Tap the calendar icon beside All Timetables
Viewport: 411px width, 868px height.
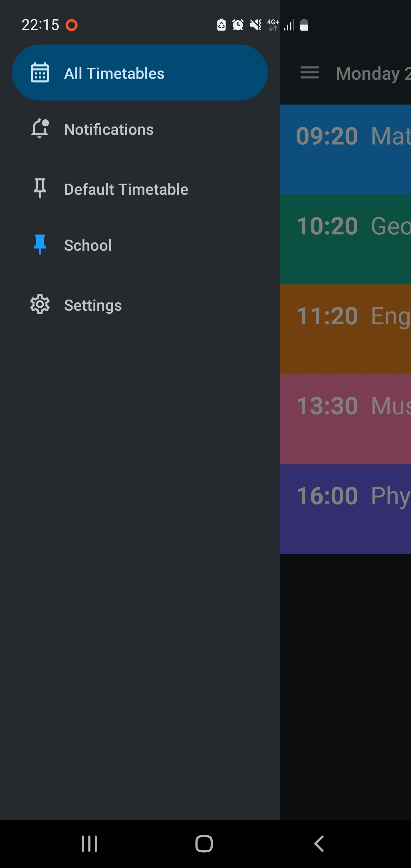(x=40, y=73)
